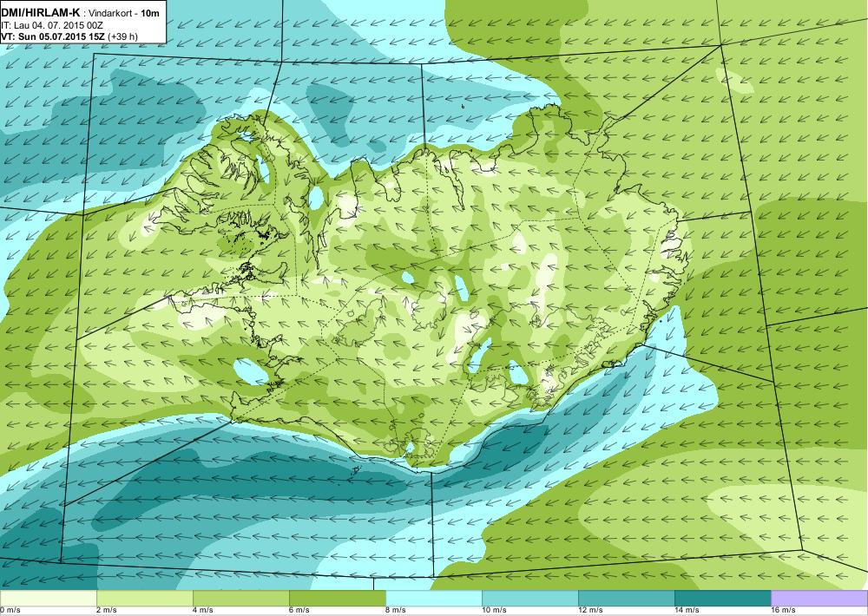Select the 6–8 m/s darker green legend swatch
Image resolution: width=868 pixels, height=616 pixels.
click(338, 599)
